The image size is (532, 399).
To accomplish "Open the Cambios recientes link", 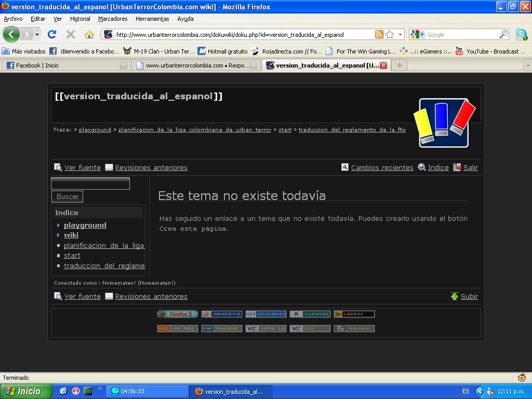I will tap(382, 168).
